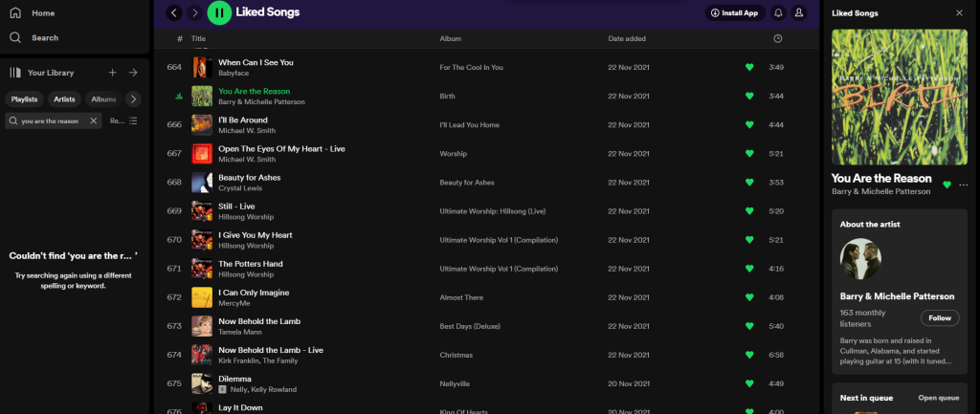Screen dimensions: 980x414
Task: Follow Barry & Michelle Patterson
Action: [939, 317]
